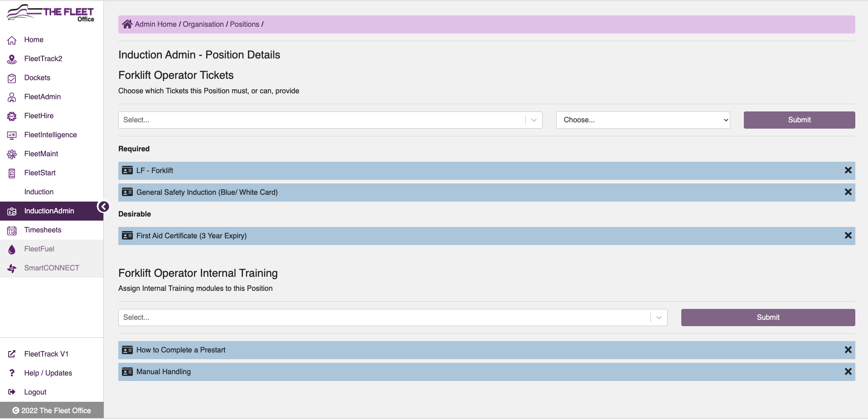The height and width of the screenshot is (419, 868).
Task: Open the internal training Select... dropdown arrow
Action: [x=659, y=318]
